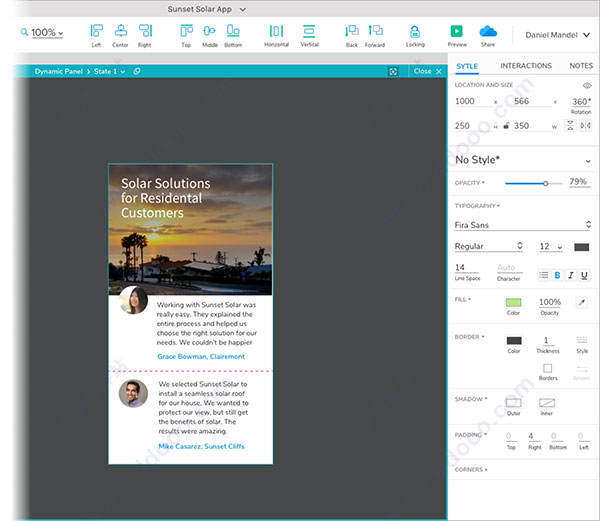Click icon beside State 1 dropdown
600x521 pixels.
tap(137, 71)
